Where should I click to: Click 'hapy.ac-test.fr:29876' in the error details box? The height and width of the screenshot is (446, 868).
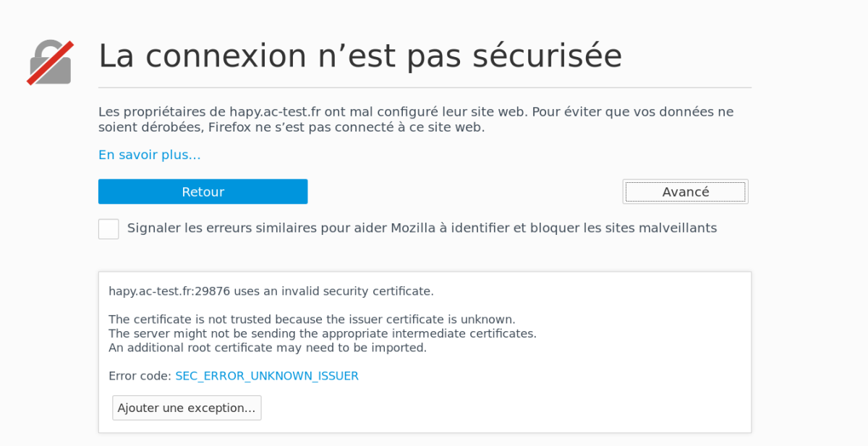click(169, 291)
